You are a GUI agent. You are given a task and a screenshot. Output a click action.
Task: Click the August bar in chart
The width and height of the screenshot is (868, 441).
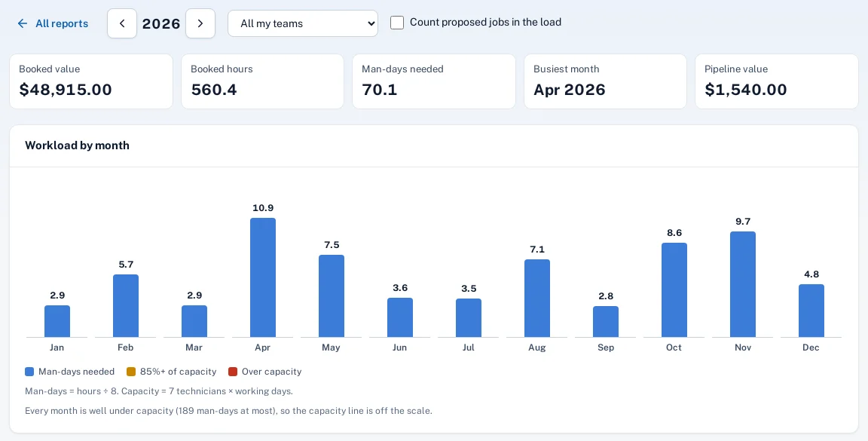click(x=537, y=298)
